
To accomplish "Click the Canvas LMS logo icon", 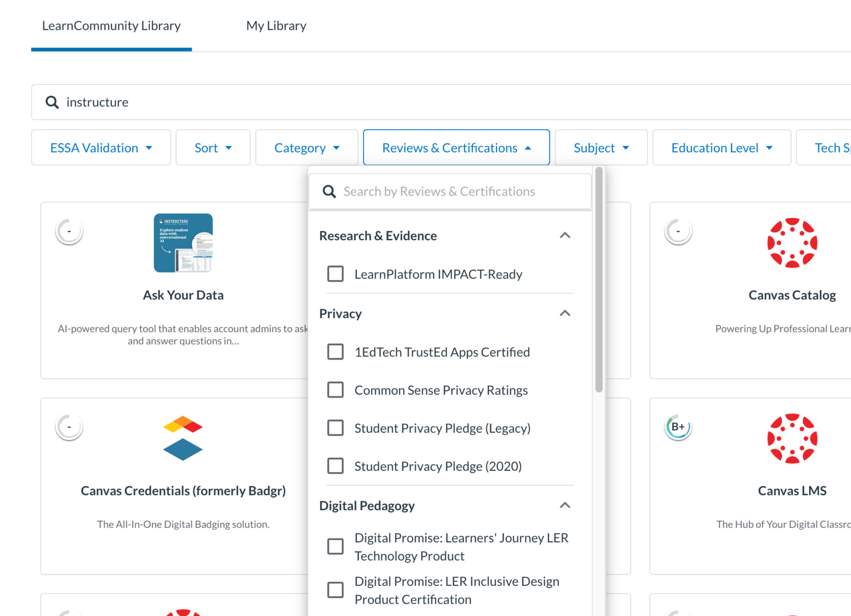I will (x=792, y=438).
